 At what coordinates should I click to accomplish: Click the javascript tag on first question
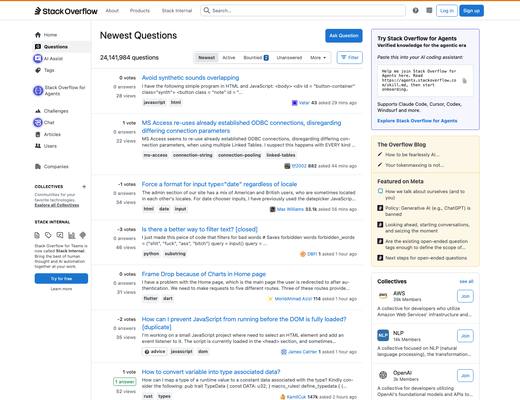click(154, 102)
